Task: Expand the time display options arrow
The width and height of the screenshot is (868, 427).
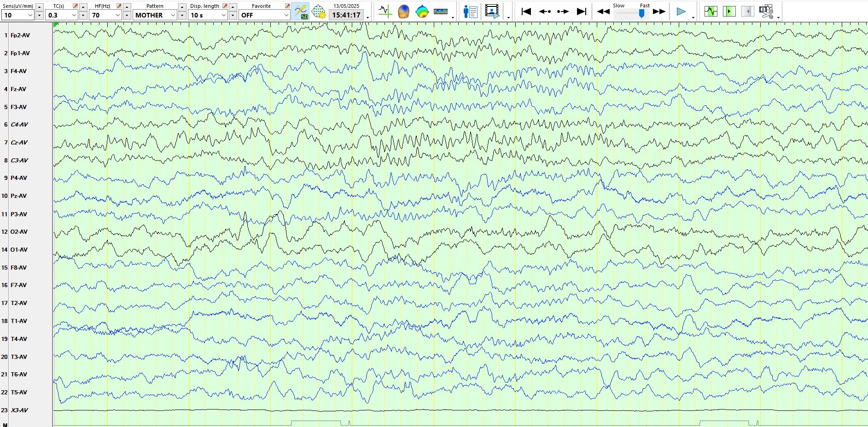Action: tap(367, 17)
